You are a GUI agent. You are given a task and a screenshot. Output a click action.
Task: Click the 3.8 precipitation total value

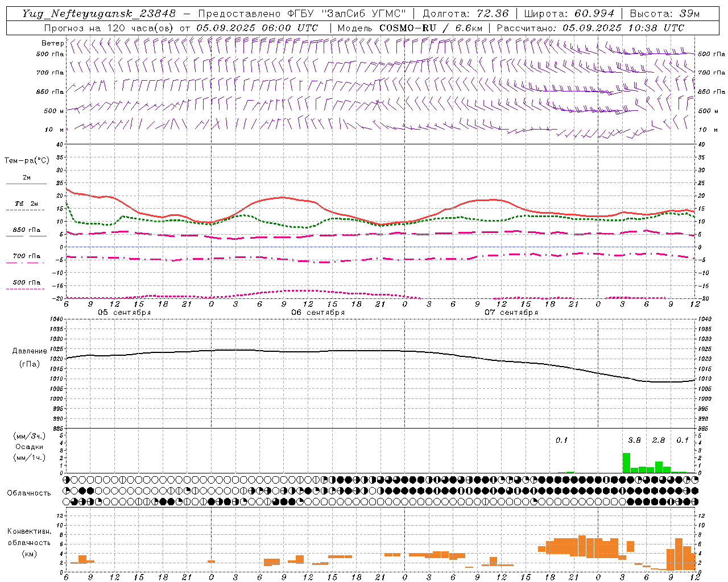634,440
